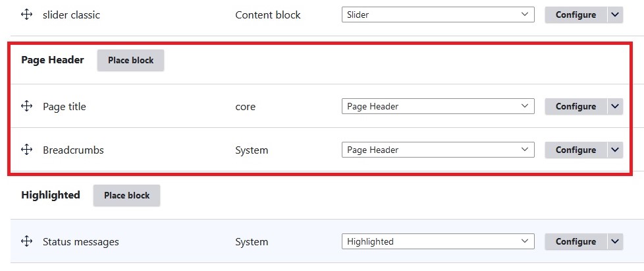
Task: Expand more actions arrow beside Page title Configure
Action: click(615, 106)
